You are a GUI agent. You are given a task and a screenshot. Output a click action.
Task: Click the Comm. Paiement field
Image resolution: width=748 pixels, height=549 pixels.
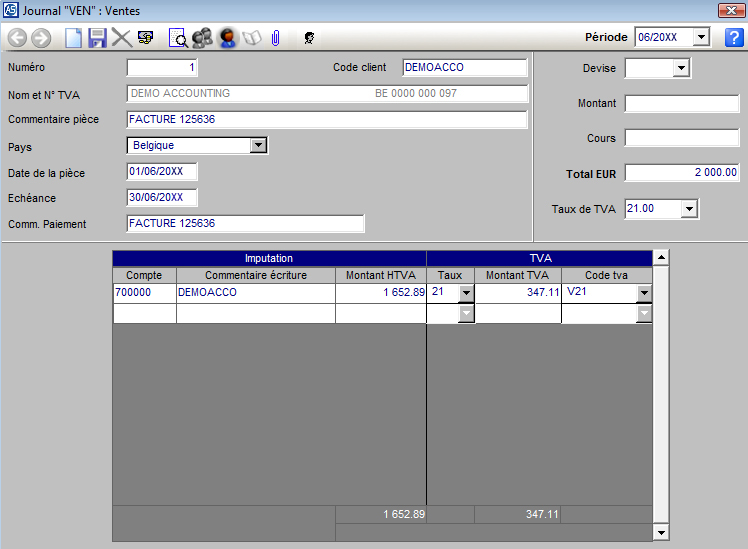pos(245,223)
